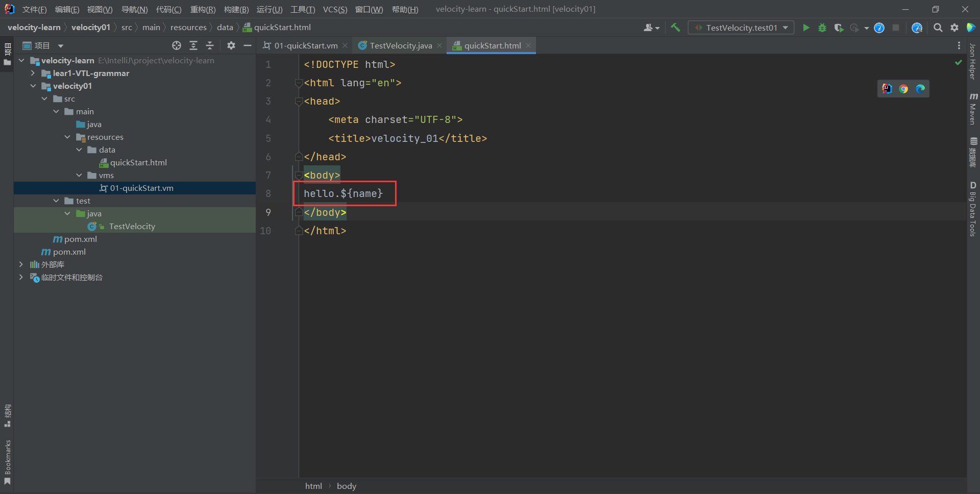Viewport: 980px width, 494px height.
Task: Fold the body tag at line 7
Action: [299, 175]
